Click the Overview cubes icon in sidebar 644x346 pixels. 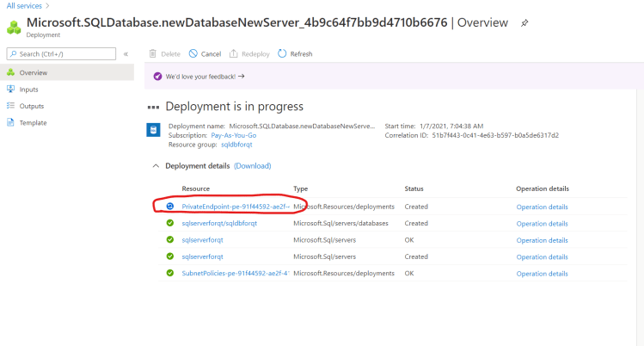pyautogui.click(x=10, y=72)
